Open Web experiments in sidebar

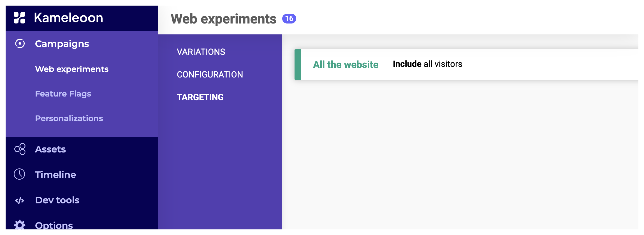72,69
